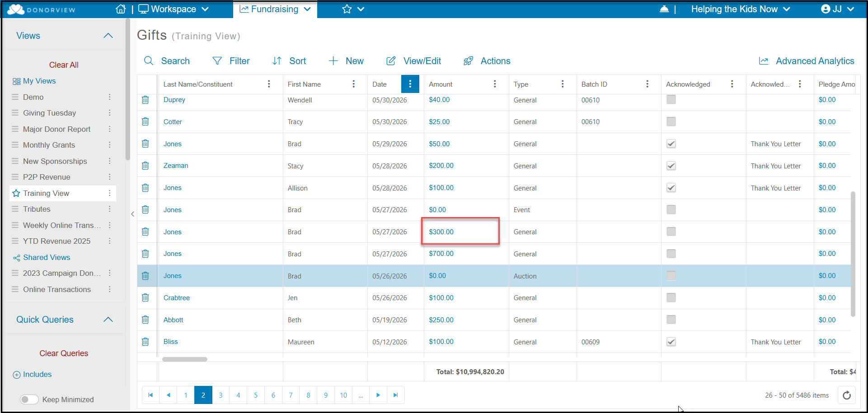Screen dimensions: 868x413
Task: Select the P2P Revenue view
Action: click(x=47, y=177)
